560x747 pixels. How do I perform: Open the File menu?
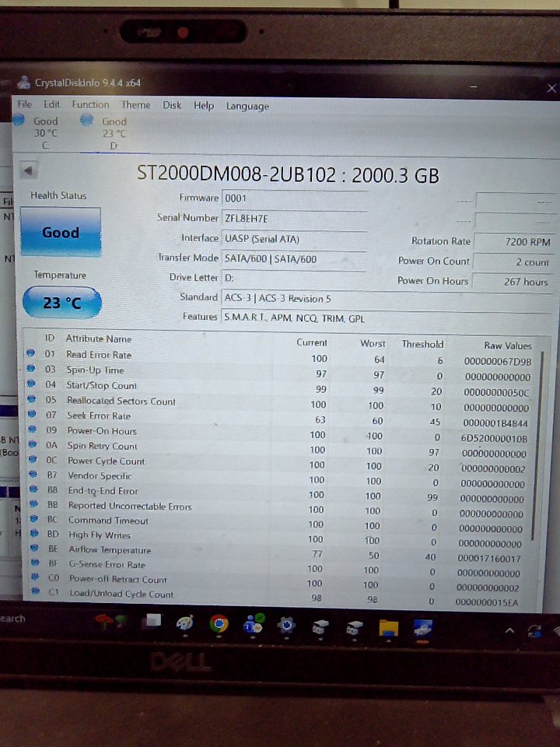point(25,104)
